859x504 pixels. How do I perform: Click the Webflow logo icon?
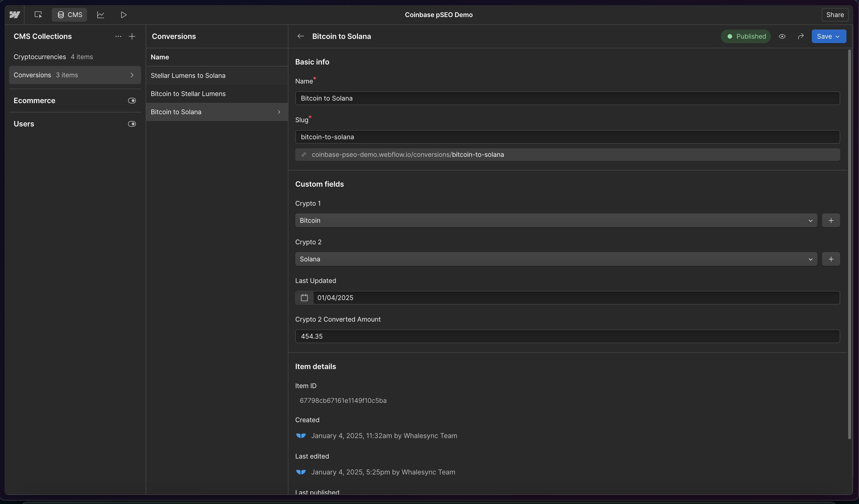click(x=15, y=15)
